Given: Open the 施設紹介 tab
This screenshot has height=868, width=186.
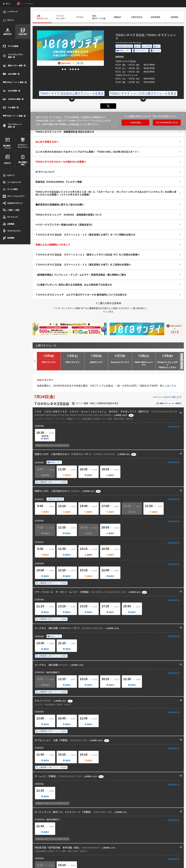Looking at the screenshot, I should pyautogui.click(x=117, y=17).
